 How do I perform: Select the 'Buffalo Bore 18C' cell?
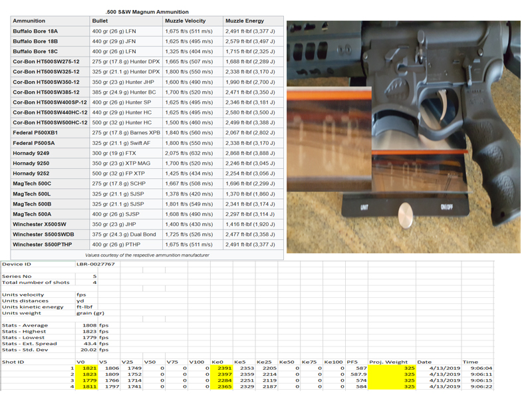[x=50, y=52]
